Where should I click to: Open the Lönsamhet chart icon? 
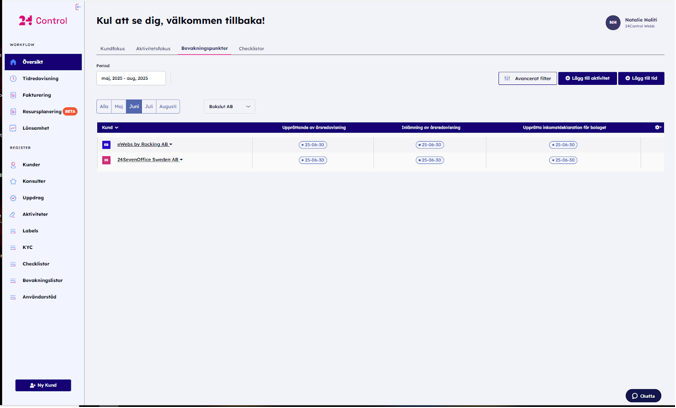13,128
